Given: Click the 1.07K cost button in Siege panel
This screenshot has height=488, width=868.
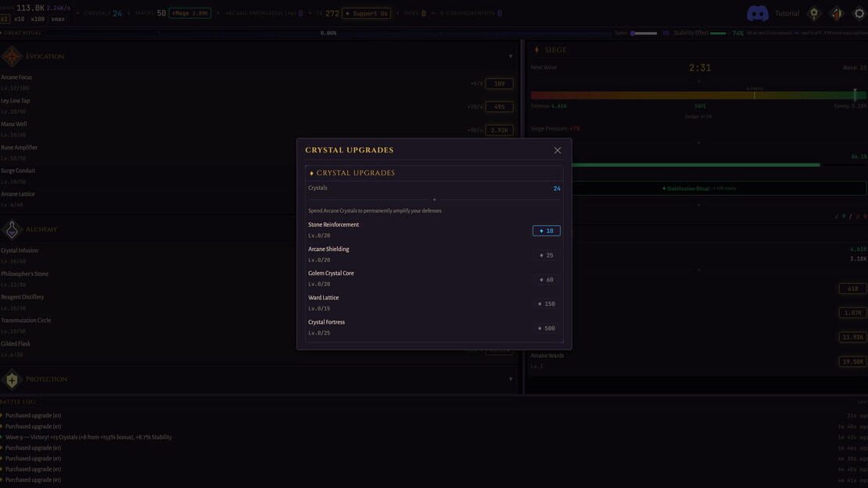Looking at the screenshot, I should [x=852, y=313].
